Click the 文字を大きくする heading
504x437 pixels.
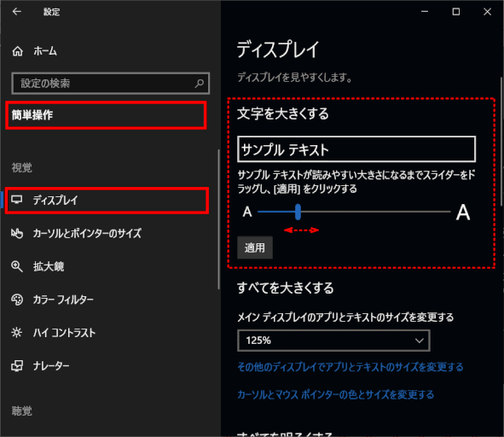point(283,114)
